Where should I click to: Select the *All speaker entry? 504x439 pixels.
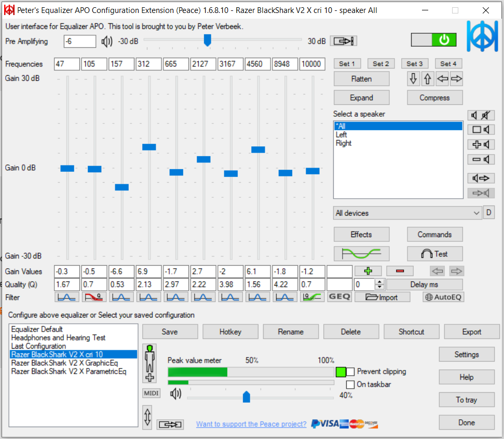coord(398,126)
